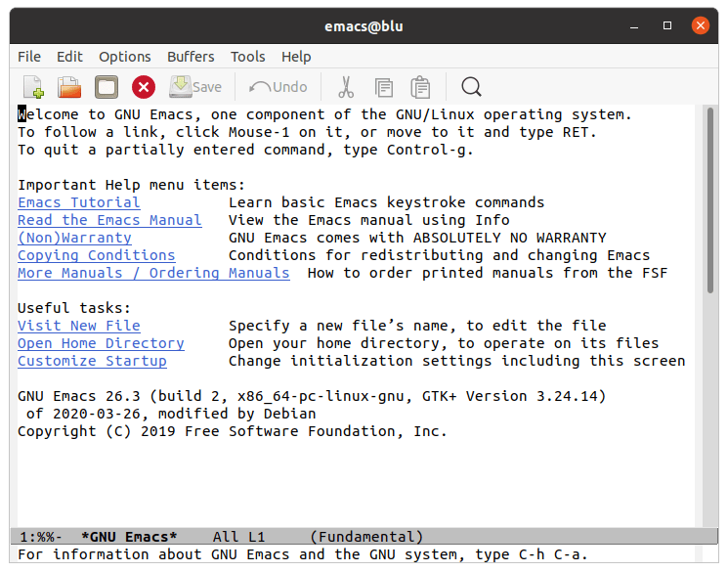Click the Copy toolbar icon
Screen dimensions: 728x572
pyautogui.click(x=383, y=87)
